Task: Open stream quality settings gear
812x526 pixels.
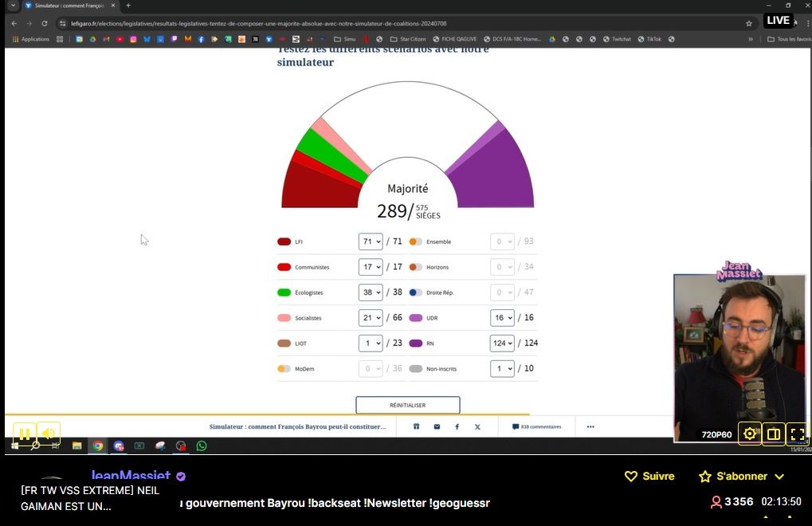Action: click(x=749, y=434)
